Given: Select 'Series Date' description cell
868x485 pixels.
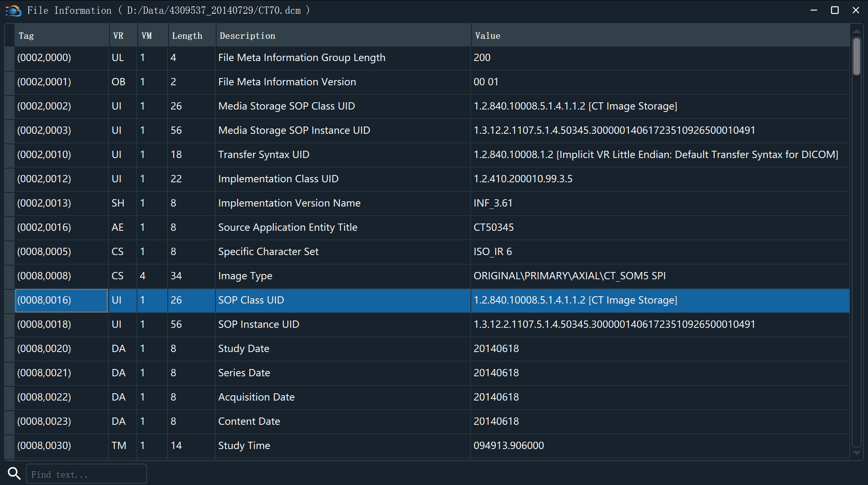Looking at the screenshot, I should (343, 373).
